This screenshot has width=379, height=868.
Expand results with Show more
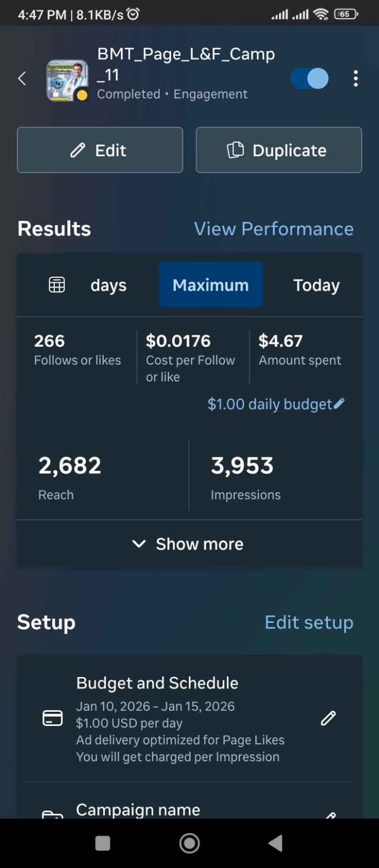coord(189,544)
